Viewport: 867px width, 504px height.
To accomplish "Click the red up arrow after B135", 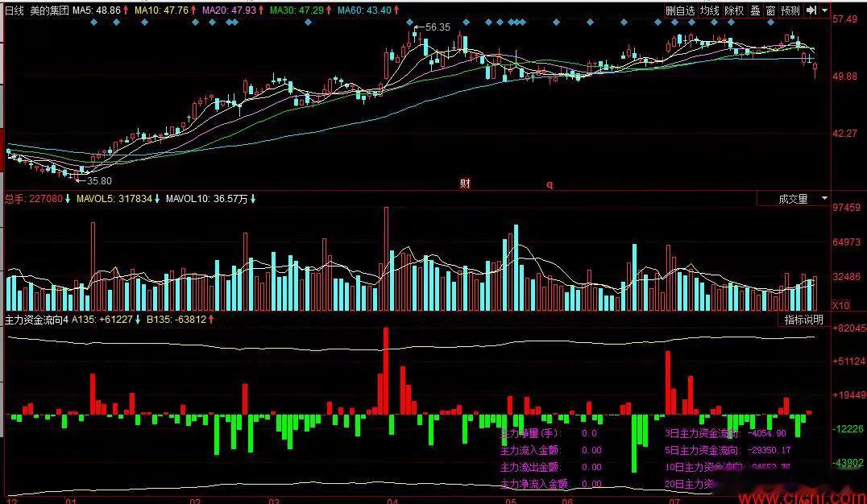I will 211,320.
